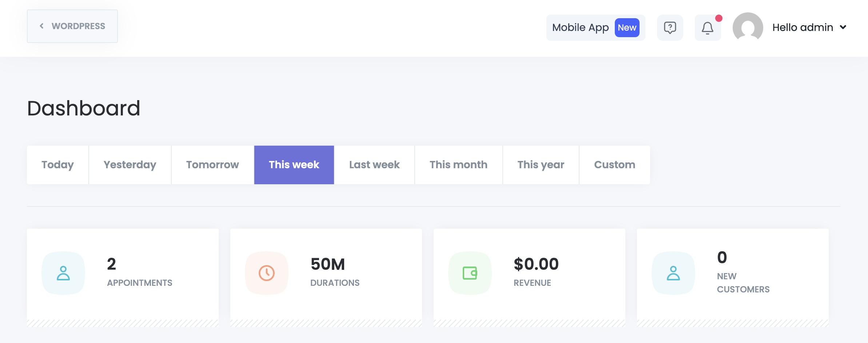Screen dimensions: 868x343
Task: Switch to the Yesterday tab
Action: [130, 165]
